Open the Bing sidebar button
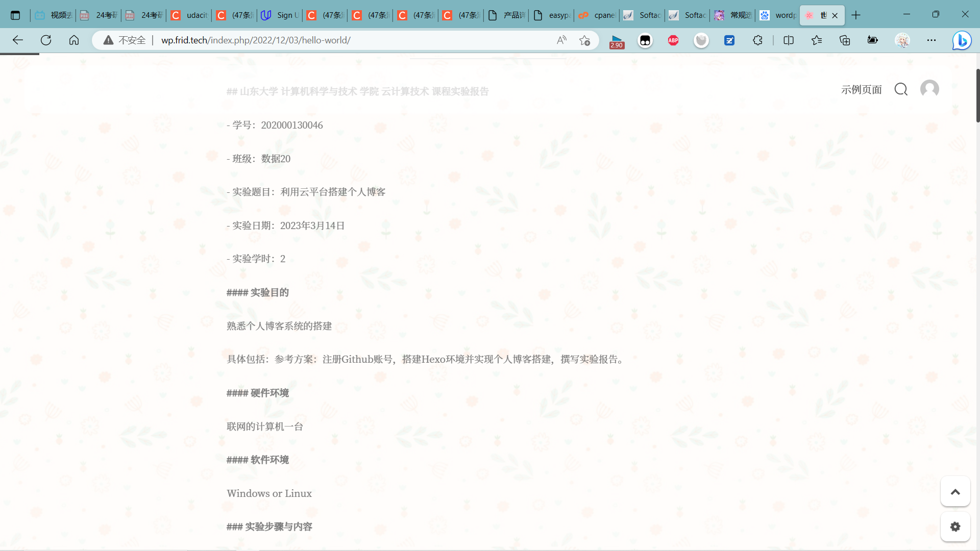This screenshot has height=551, width=980. pyautogui.click(x=962, y=40)
